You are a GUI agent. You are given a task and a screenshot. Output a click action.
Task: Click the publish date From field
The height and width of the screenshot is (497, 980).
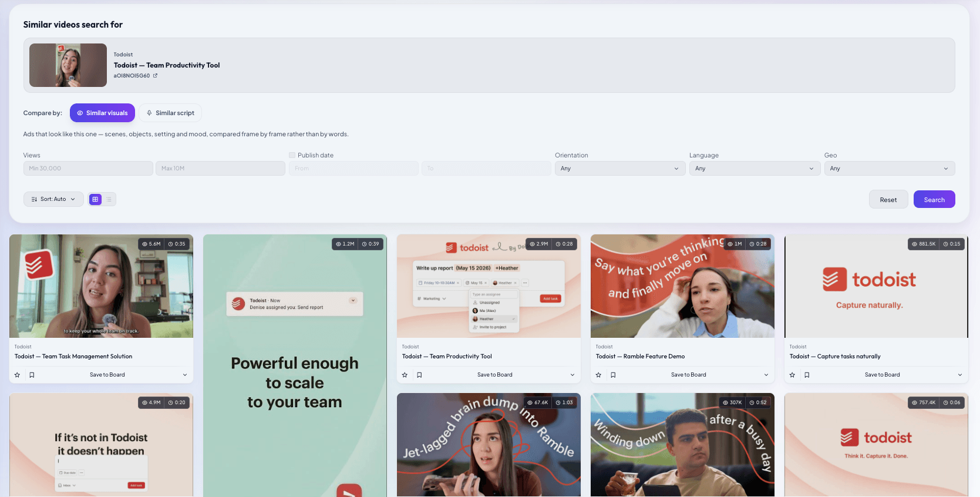(353, 169)
